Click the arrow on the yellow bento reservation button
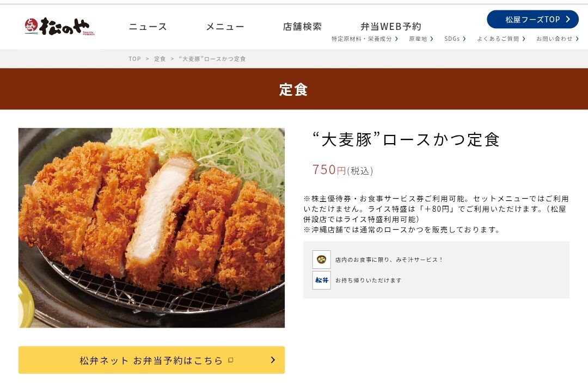The height and width of the screenshot is (388, 588). tap(273, 360)
